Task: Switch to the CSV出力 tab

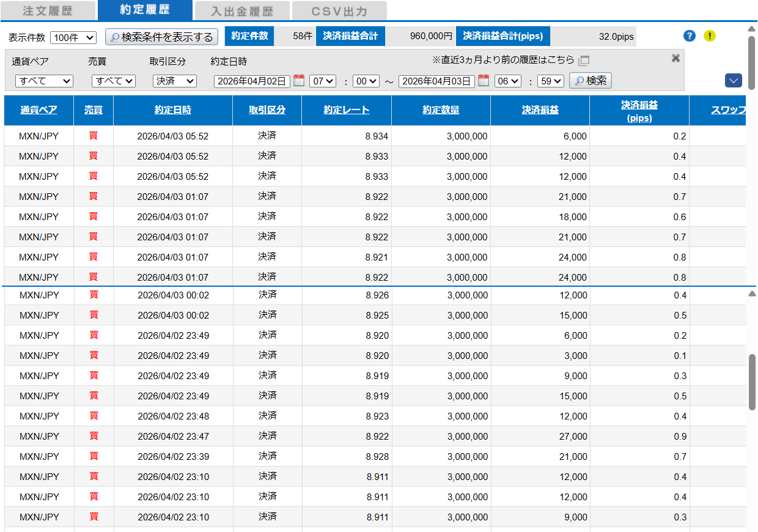Action: (x=339, y=11)
